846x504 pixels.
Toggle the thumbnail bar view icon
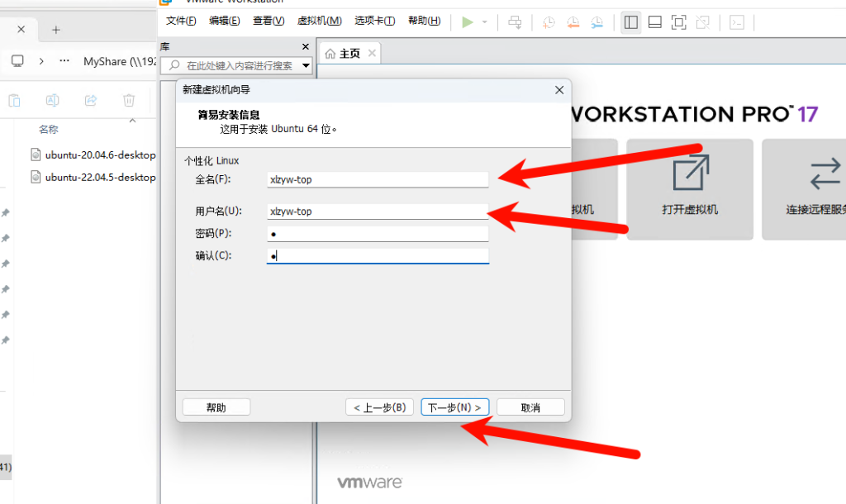pos(655,22)
